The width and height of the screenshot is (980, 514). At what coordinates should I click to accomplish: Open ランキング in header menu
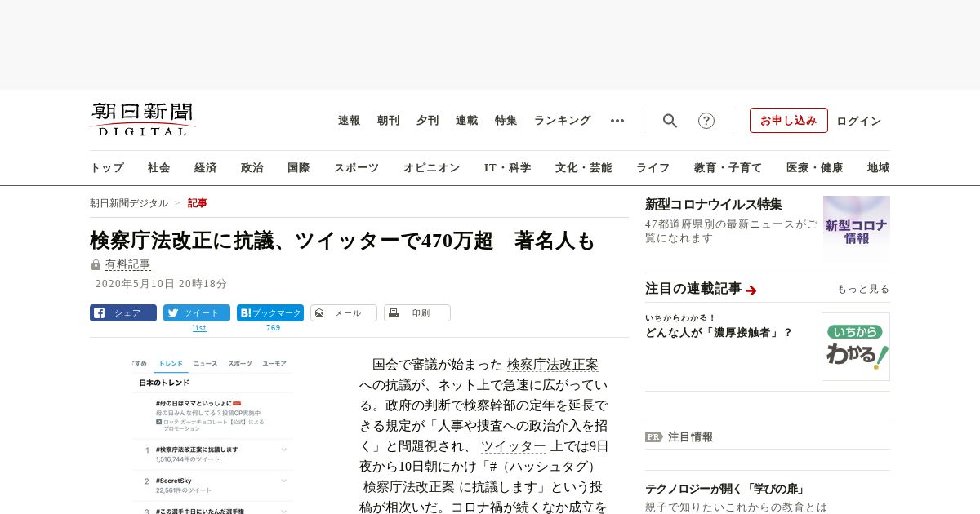coord(563,121)
